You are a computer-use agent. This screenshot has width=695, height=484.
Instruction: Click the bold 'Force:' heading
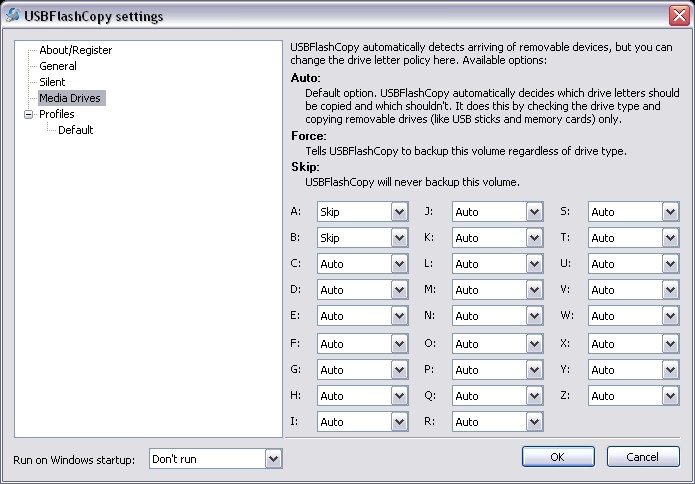click(x=308, y=136)
